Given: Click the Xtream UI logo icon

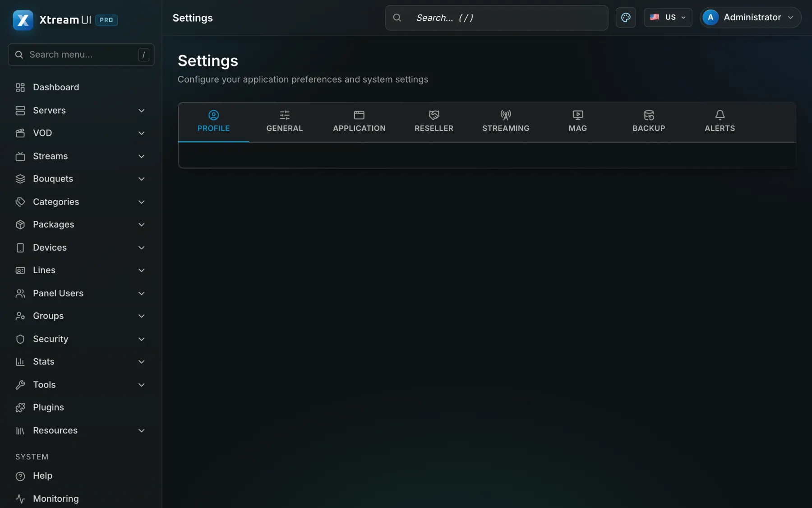Looking at the screenshot, I should click(23, 20).
